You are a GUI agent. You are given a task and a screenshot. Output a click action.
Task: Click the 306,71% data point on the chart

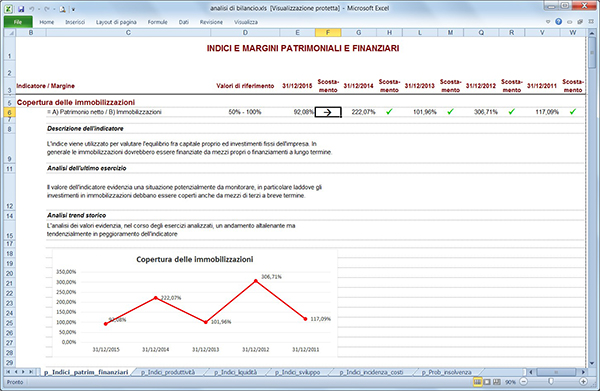pos(256,281)
